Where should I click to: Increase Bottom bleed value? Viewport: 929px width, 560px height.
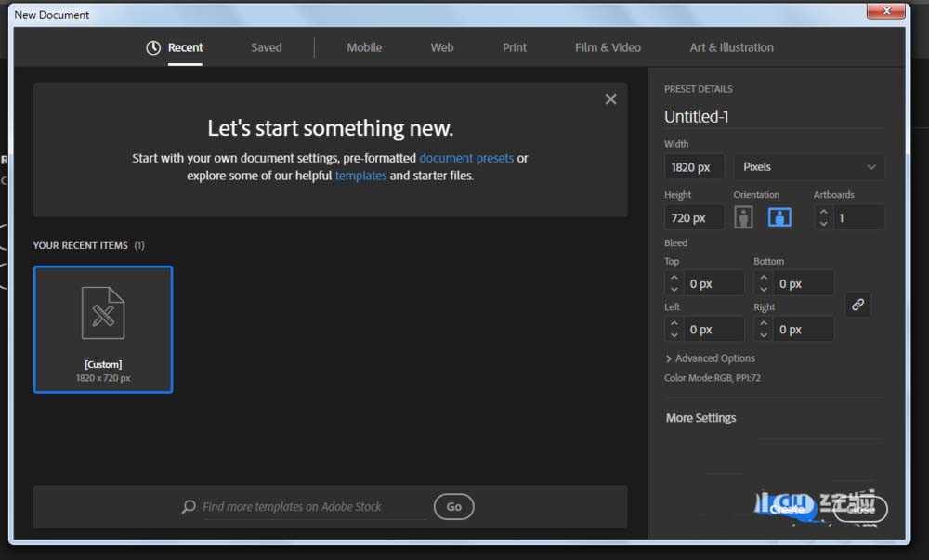pos(764,277)
